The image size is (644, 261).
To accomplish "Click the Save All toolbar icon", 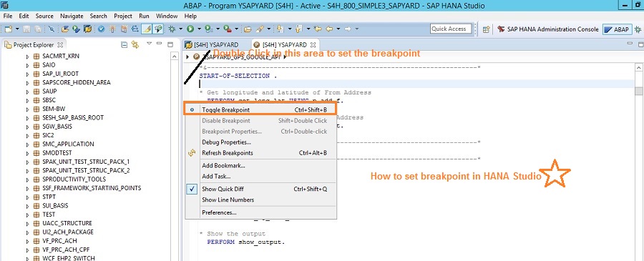I will click(x=37, y=29).
